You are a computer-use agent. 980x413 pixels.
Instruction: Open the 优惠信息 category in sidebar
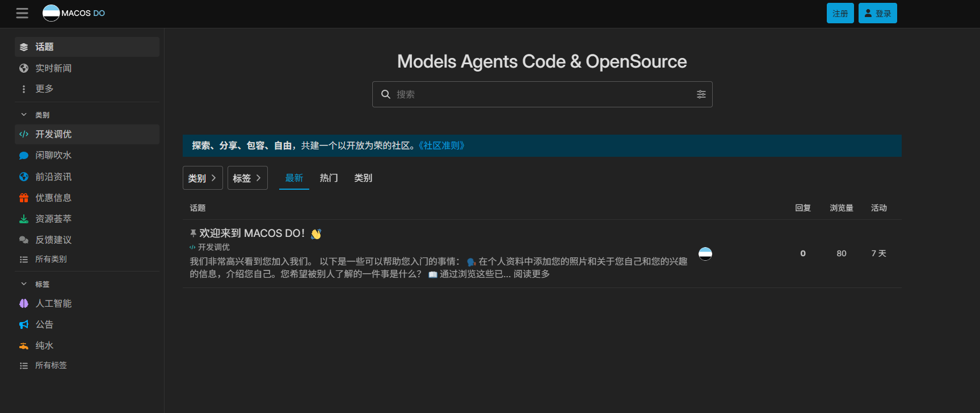pyautogui.click(x=87, y=198)
